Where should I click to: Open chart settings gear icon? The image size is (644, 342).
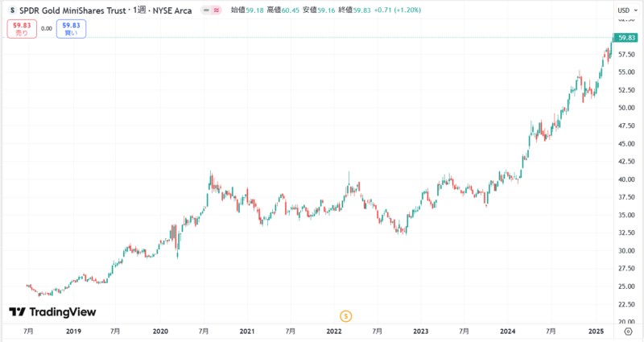point(628,332)
